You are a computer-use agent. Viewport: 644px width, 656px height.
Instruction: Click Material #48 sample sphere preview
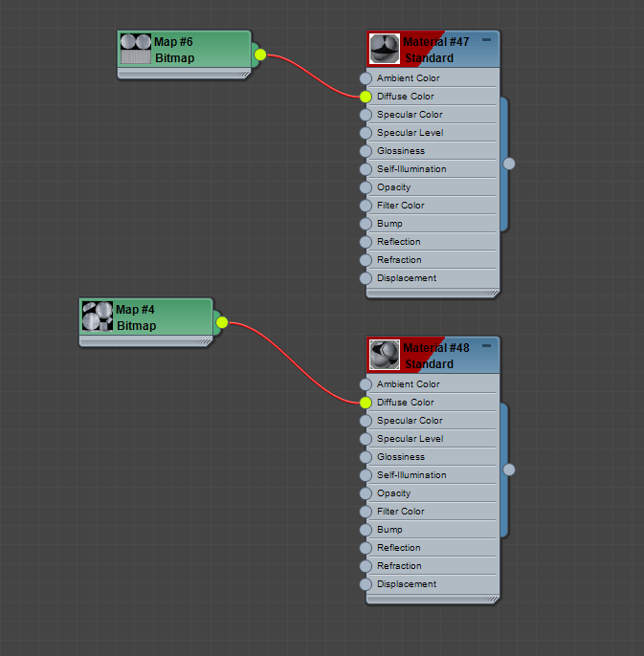(385, 356)
